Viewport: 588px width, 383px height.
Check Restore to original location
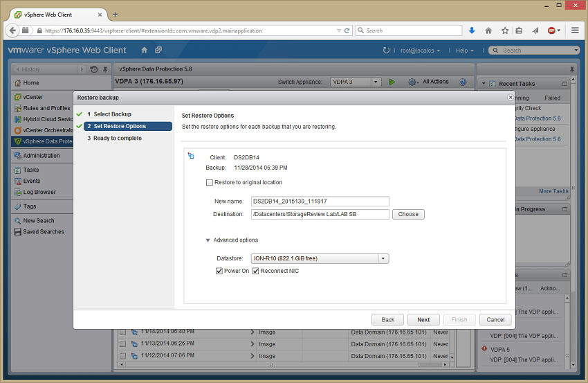coord(209,182)
